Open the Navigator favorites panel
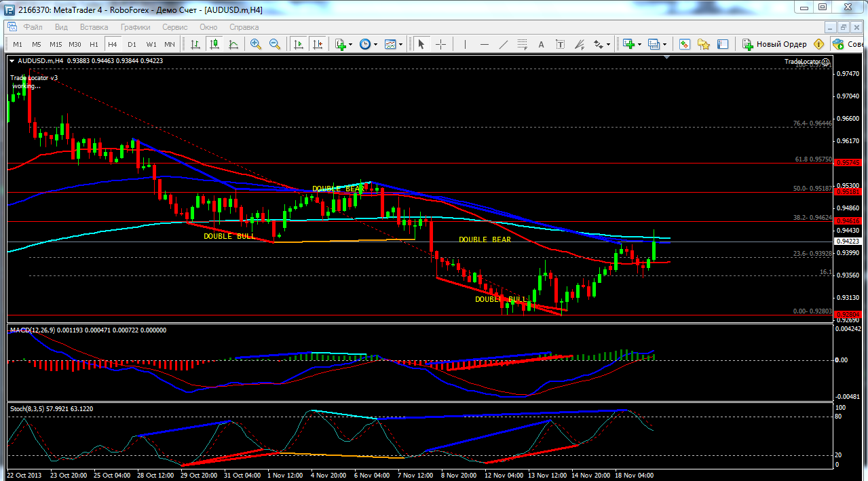Image resolution: width=868 pixels, height=481 pixels. 704,44
